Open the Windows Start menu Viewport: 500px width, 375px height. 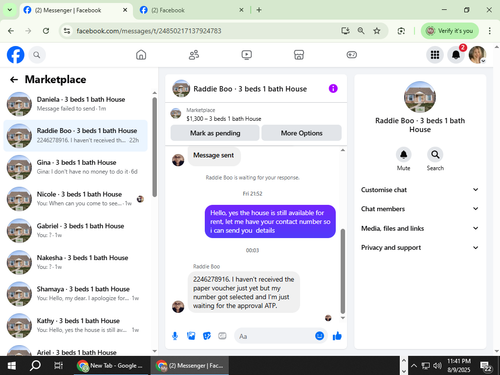[11, 366]
